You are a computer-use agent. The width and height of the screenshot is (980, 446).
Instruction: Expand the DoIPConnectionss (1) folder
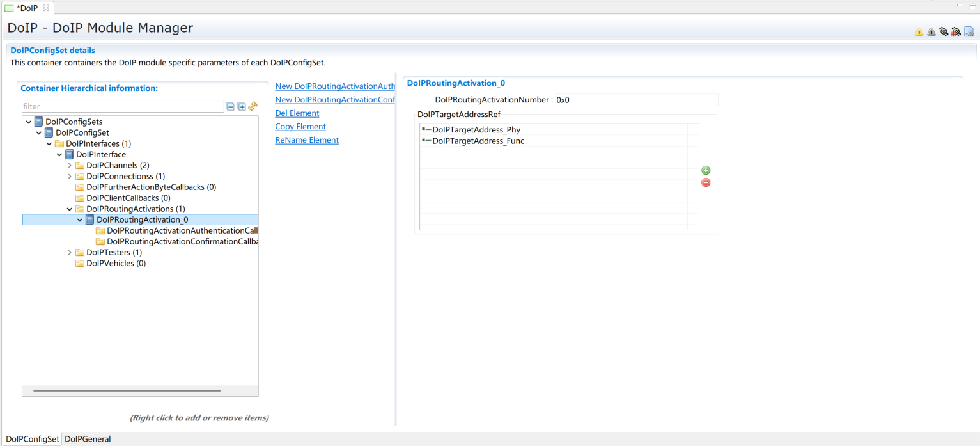70,177
